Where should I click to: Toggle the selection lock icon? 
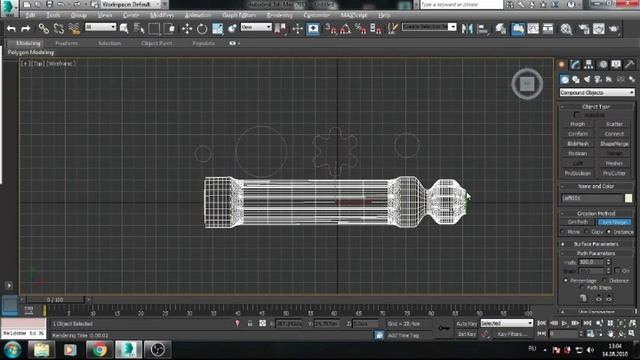point(250,324)
